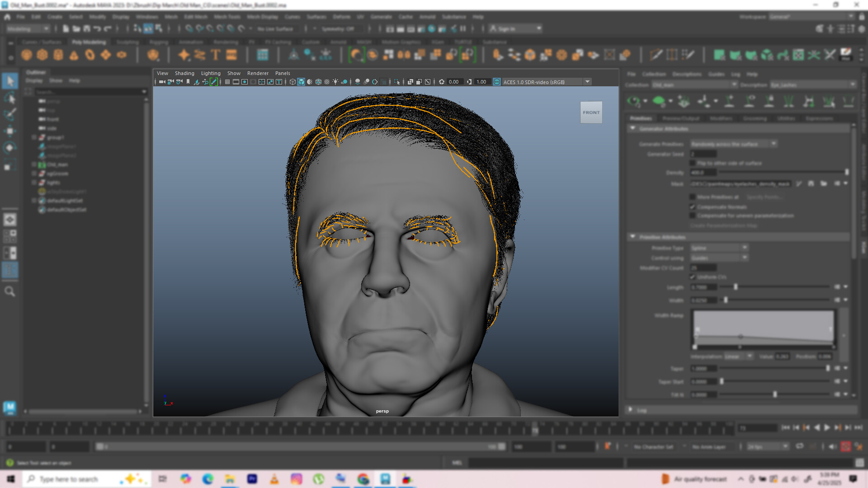Open the paint map brush icon beside Mask field
868x488 pixels.
pos(799,183)
